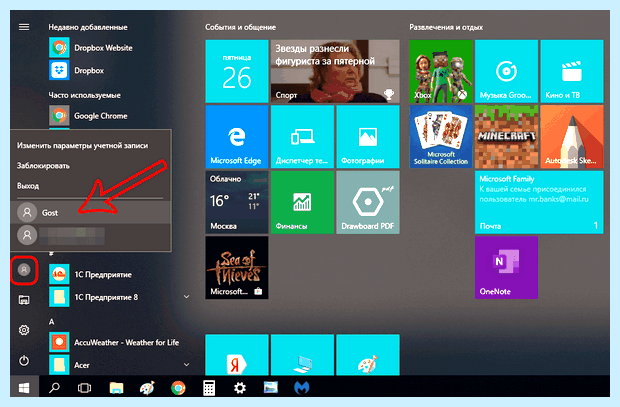Open the picture viewer icon on taskbar

[271, 388]
